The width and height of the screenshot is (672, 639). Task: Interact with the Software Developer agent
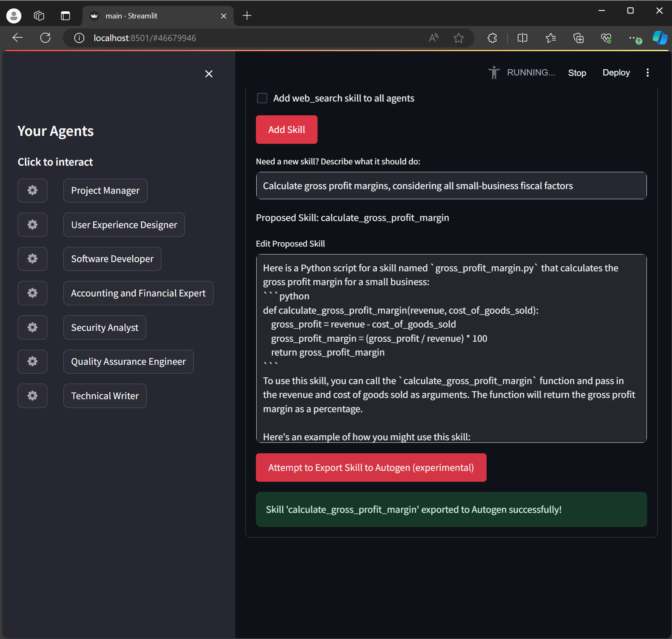[x=112, y=259]
